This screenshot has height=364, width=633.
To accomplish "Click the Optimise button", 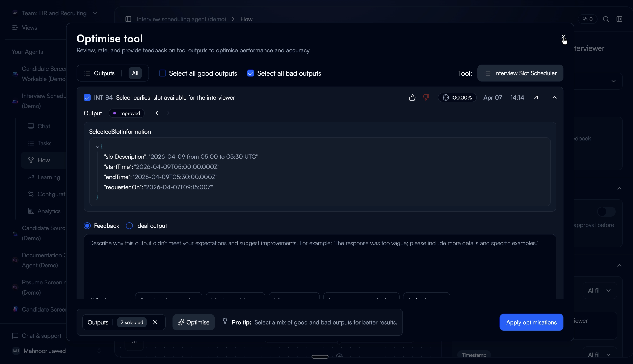I will 194,322.
